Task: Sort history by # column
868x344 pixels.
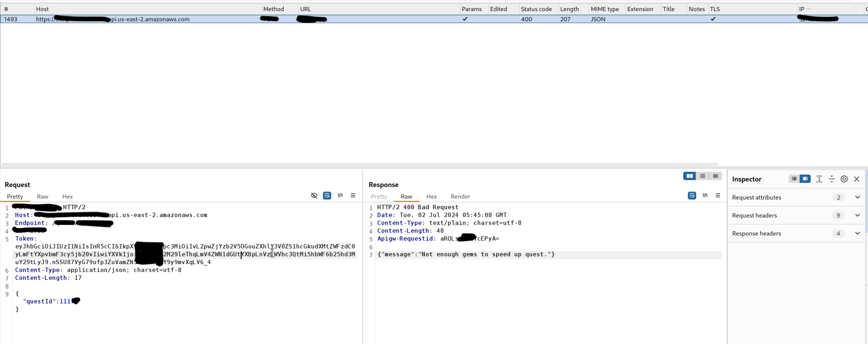Action: point(17,9)
